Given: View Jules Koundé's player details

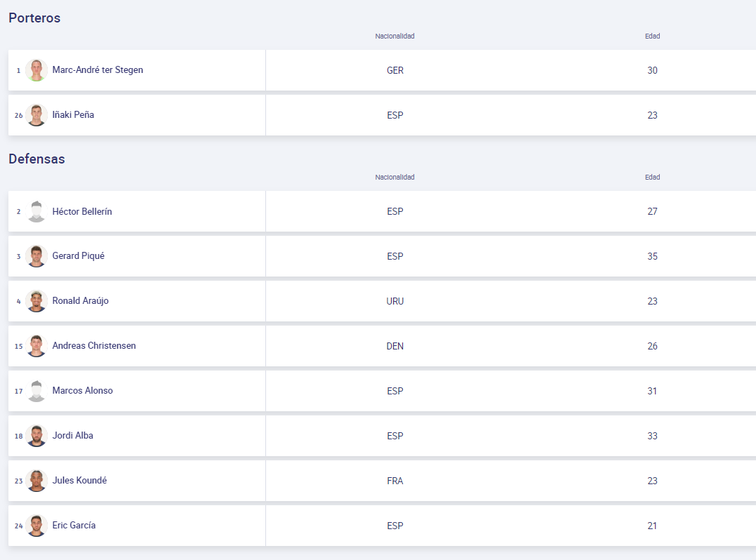Looking at the screenshot, I should click(79, 481).
